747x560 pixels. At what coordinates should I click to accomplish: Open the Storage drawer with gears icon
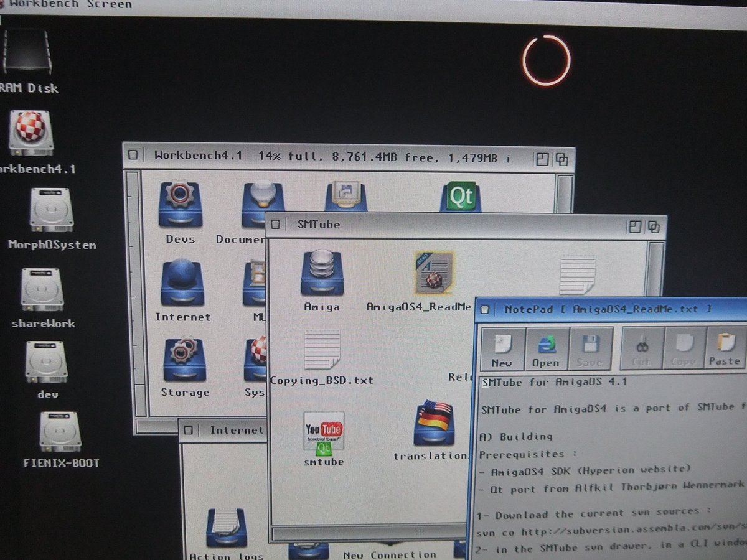pyautogui.click(x=184, y=359)
